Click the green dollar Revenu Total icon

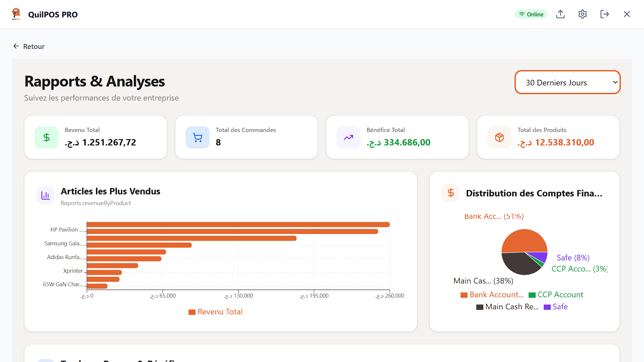pos(47,137)
